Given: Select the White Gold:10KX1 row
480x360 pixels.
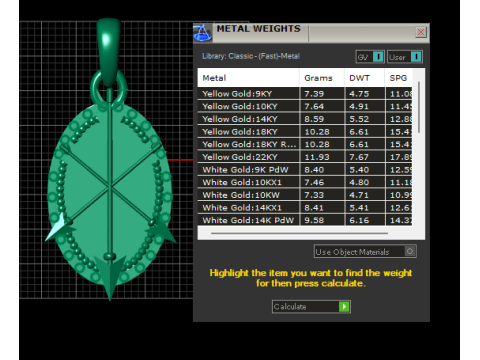Looking at the screenshot, I should pyautogui.click(x=305, y=182).
